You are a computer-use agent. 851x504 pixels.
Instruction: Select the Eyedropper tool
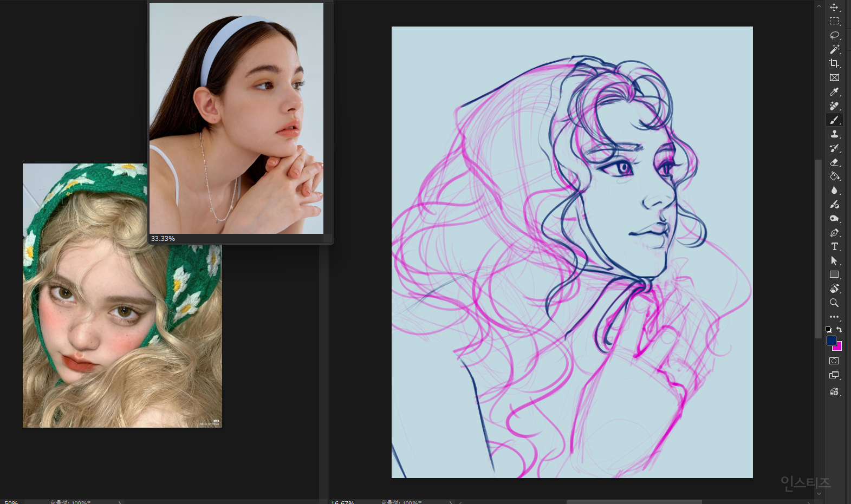pyautogui.click(x=834, y=92)
